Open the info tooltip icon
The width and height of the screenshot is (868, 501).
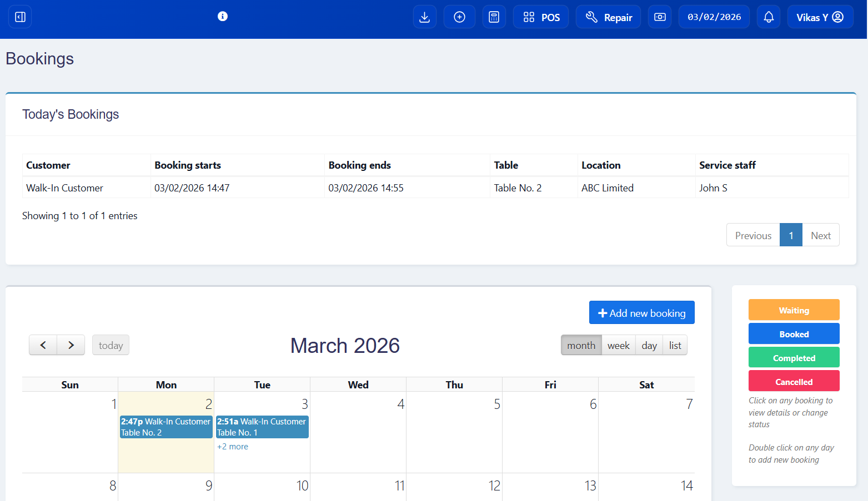point(223,16)
